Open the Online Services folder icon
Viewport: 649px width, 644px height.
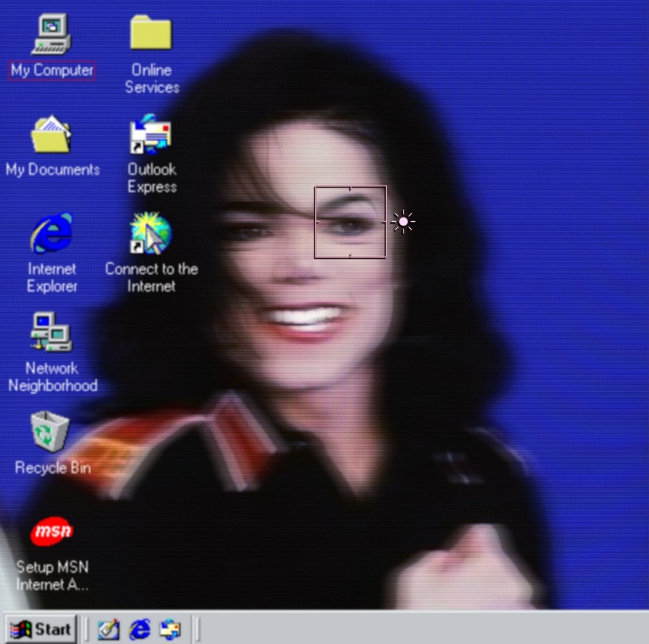coord(151,32)
